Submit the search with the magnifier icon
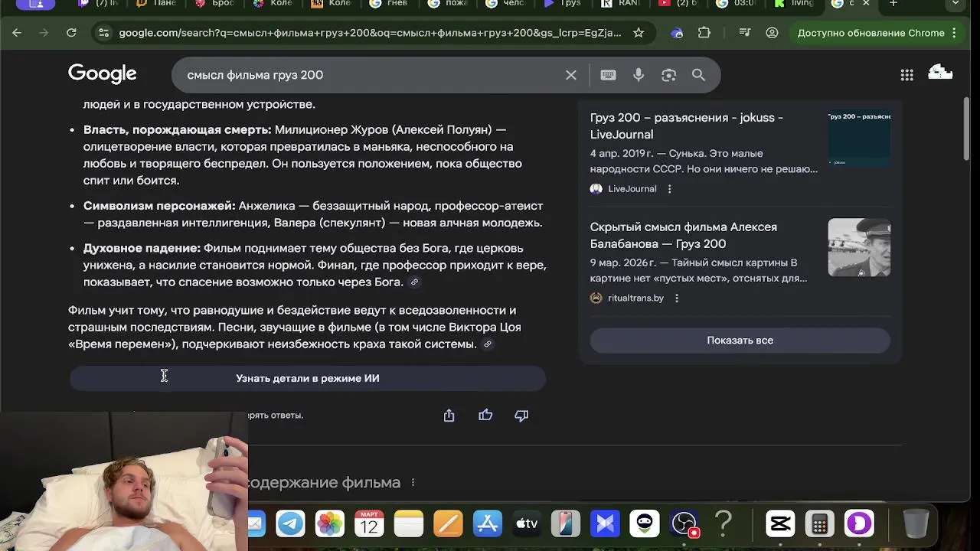 (x=698, y=75)
